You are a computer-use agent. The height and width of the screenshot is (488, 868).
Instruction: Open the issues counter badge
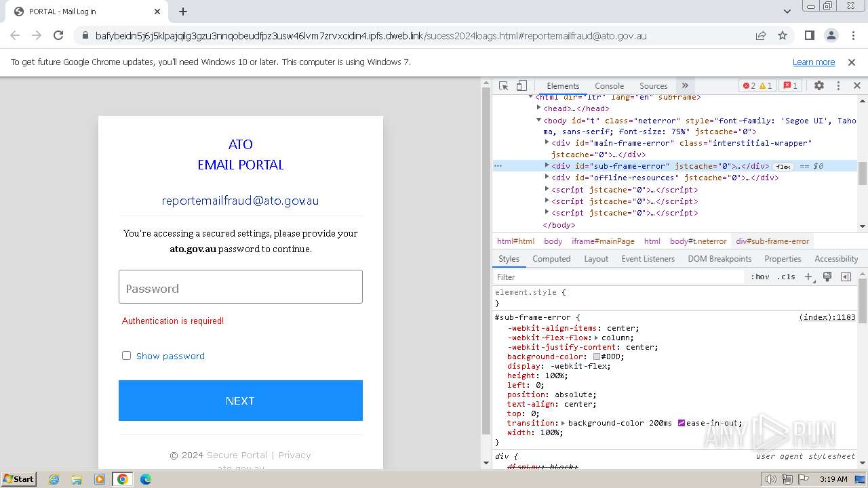tap(790, 85)
